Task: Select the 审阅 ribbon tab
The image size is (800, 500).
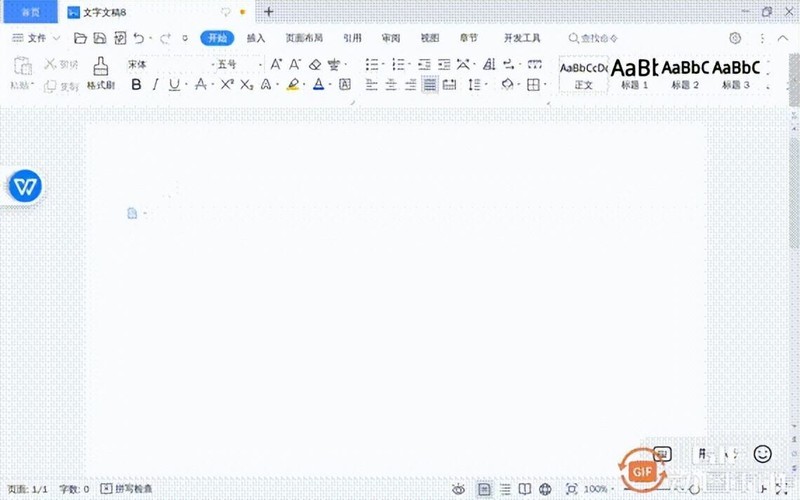Action: point(391,38)
